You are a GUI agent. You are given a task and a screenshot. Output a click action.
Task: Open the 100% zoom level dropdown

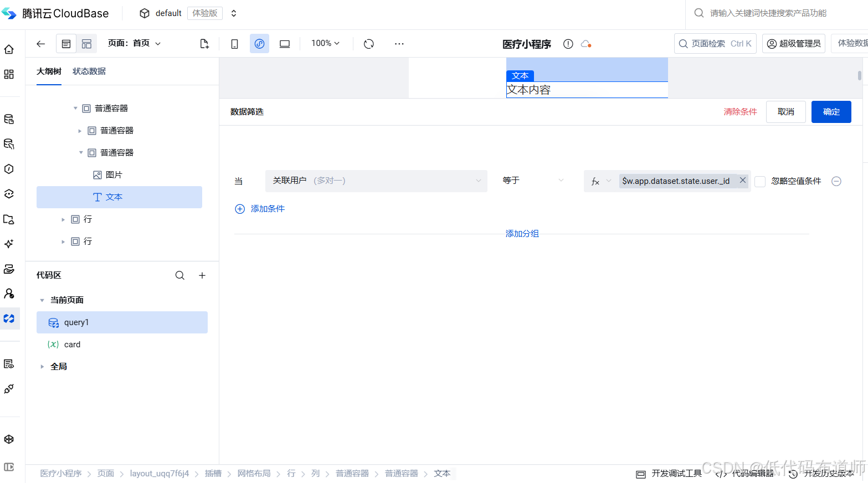point(325,43)
